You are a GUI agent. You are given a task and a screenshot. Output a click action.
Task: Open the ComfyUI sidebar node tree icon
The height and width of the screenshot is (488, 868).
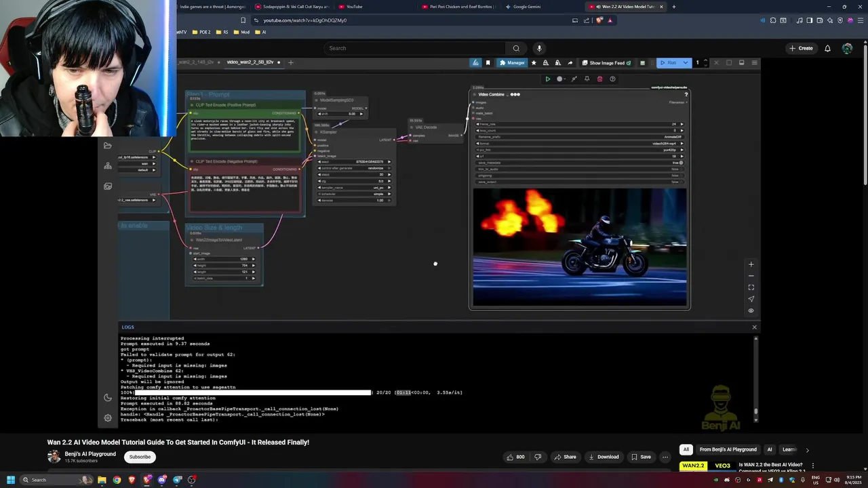click(x=108, y=165)
